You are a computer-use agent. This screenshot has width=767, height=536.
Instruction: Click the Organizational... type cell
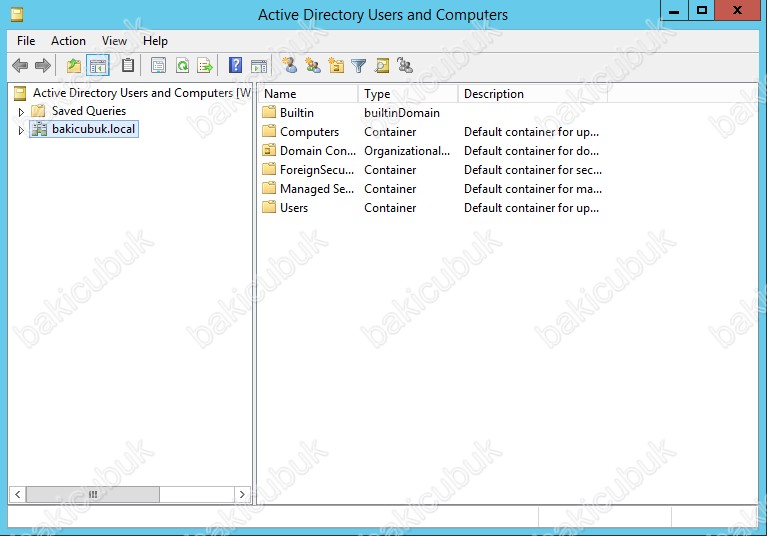pyautogui.click(x=407, y=151)
